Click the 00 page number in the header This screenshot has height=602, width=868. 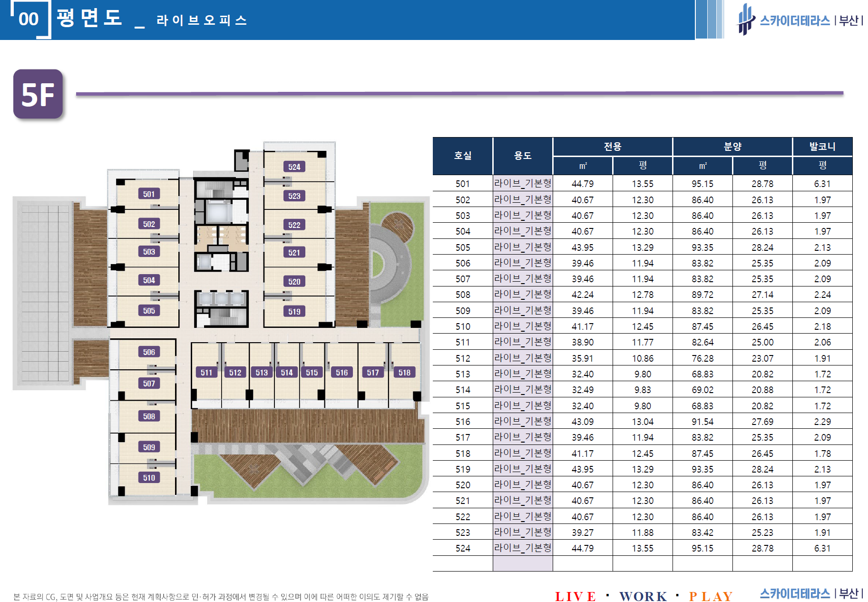click(x=29, y=19)
